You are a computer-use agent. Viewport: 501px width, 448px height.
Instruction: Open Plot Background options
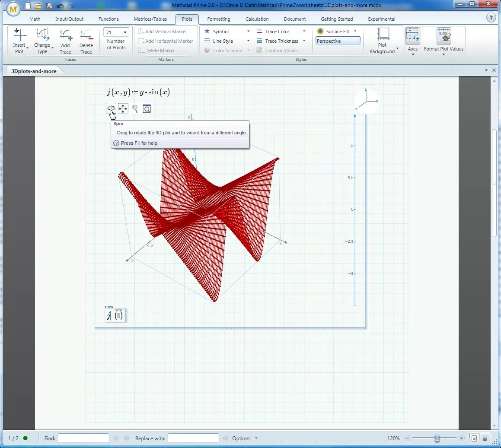(383, 41)
